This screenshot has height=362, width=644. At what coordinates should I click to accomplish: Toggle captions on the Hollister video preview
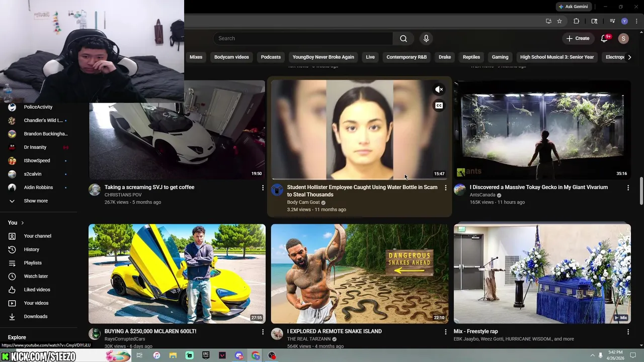click(439, 106)
